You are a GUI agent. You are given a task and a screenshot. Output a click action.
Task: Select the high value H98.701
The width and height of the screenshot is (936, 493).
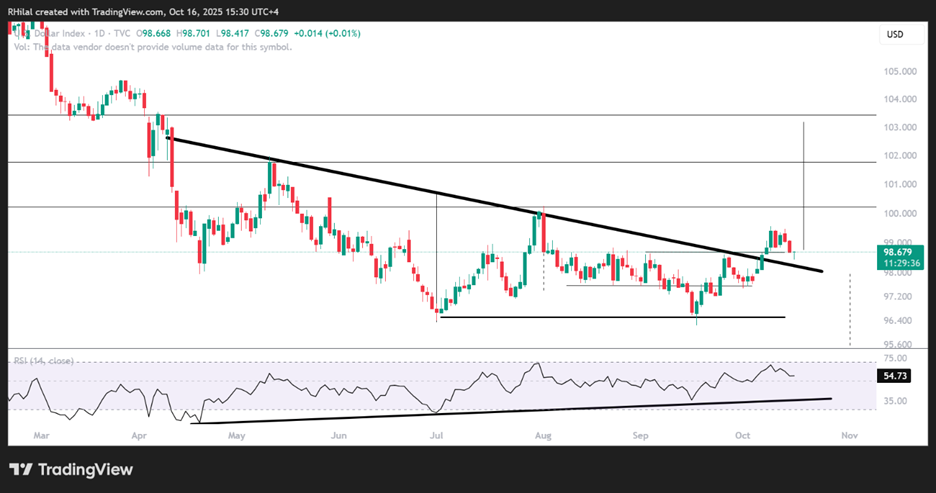[x=193, y=34]
